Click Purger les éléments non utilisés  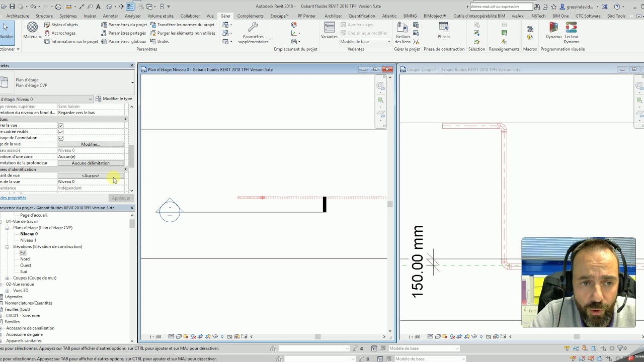(183, 33)
